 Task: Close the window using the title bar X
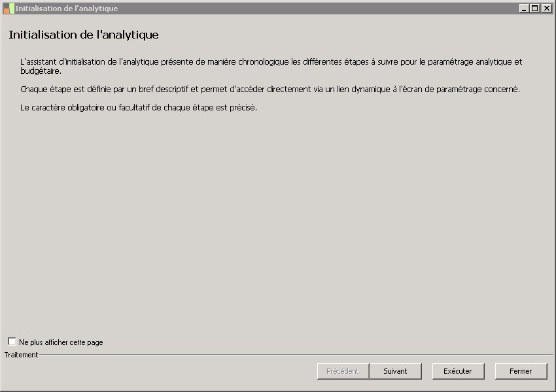click(x=546, y=8)
